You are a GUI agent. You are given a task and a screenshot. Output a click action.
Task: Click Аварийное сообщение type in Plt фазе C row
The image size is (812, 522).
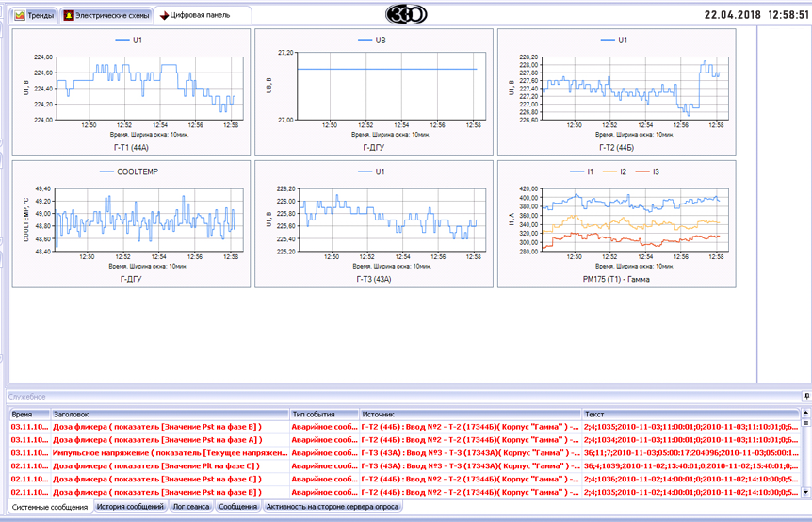point(324,466)
